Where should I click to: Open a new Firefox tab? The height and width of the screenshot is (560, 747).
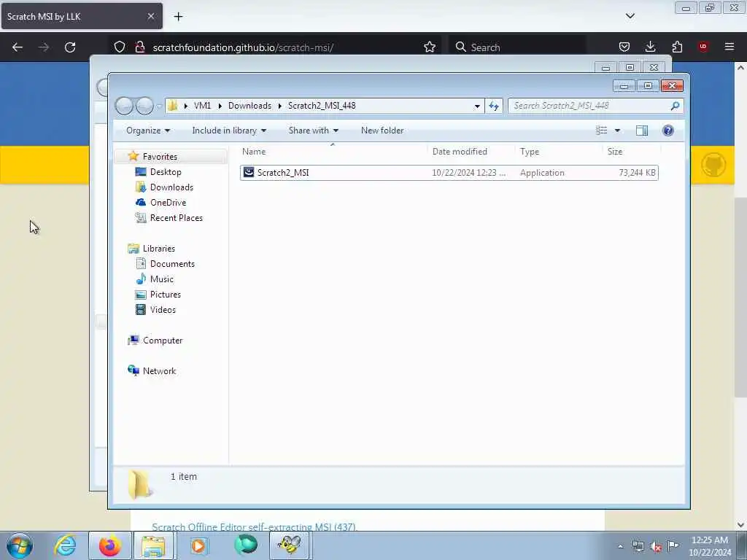pos(178,17)
